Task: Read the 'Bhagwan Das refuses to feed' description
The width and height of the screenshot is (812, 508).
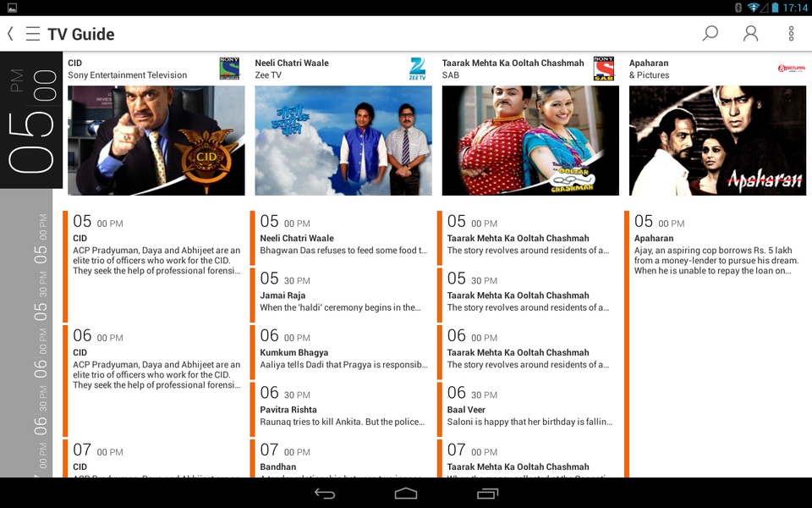Action: tap(343, 251)
